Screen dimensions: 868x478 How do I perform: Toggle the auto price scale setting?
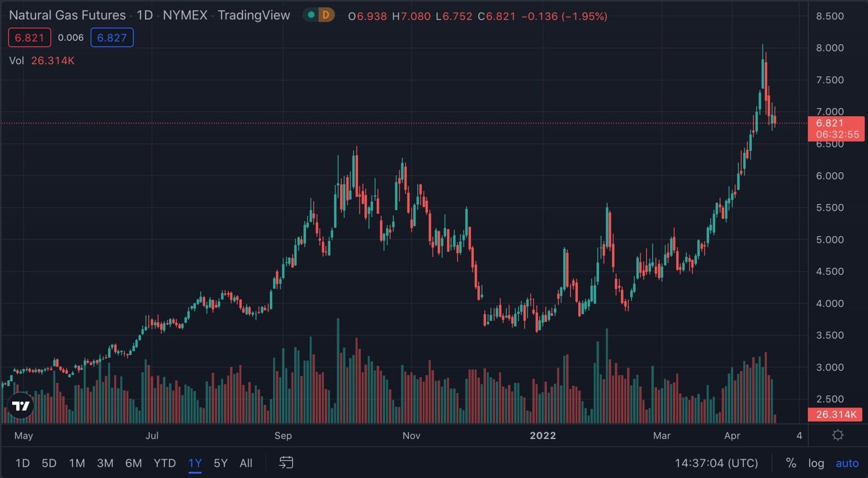(x=847, y=463)
